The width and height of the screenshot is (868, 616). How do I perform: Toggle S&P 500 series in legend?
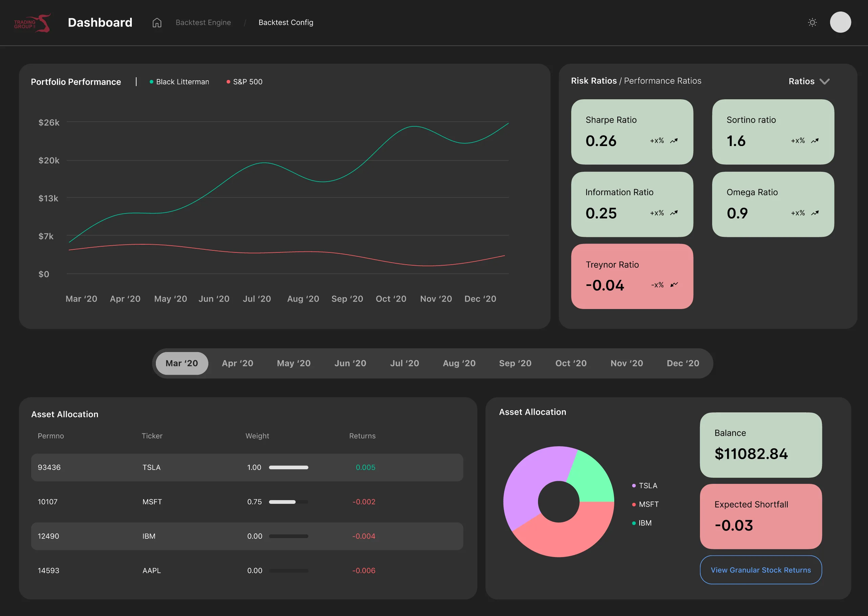[244, 82]
